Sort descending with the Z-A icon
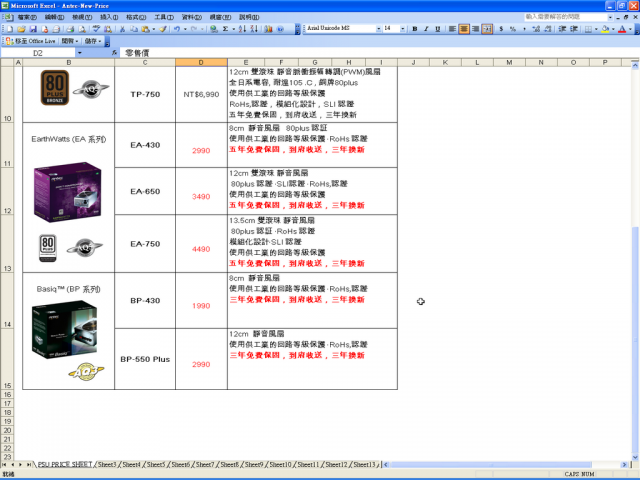640x480 pixels. [x=254, y=29]
